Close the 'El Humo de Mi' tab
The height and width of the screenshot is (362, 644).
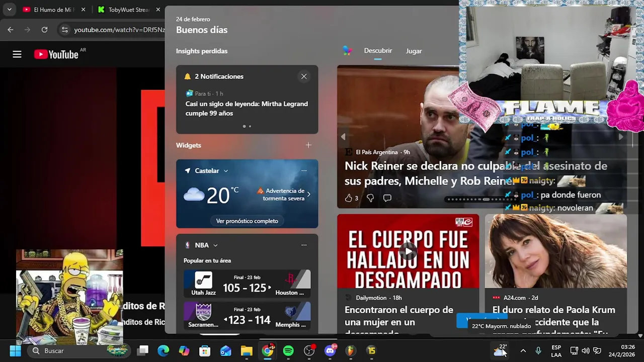pos(84,10)
